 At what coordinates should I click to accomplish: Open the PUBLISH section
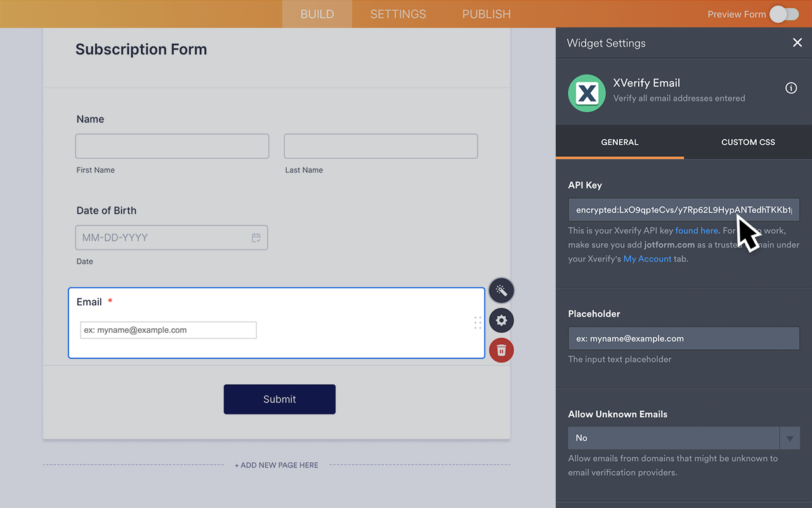pos(486,14)
